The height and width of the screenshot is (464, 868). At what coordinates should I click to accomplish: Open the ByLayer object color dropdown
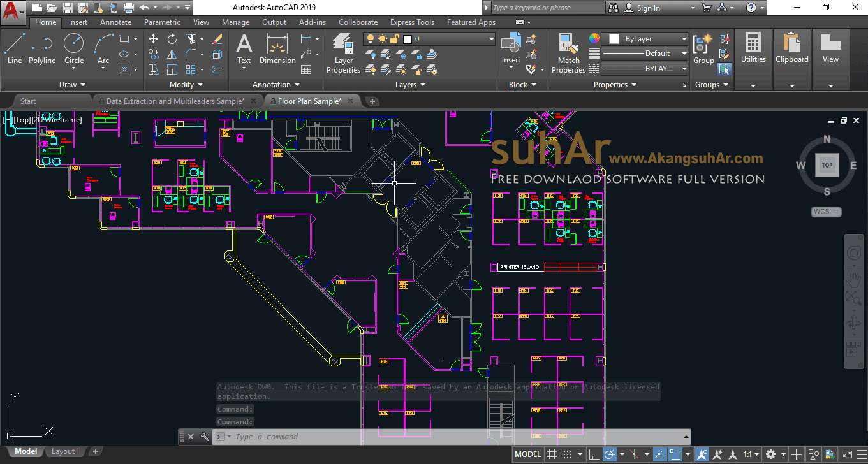(x=645, y=39)
